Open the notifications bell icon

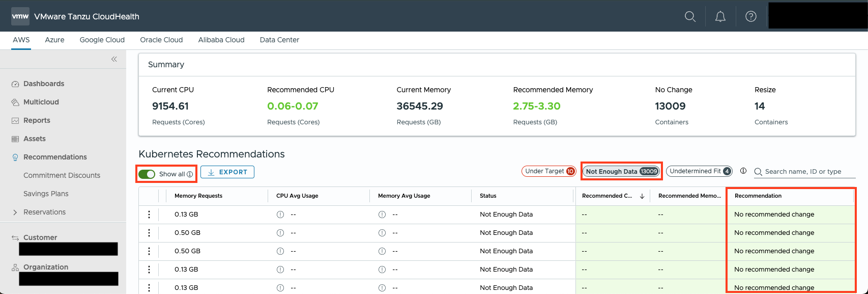[x=720, y=16]
